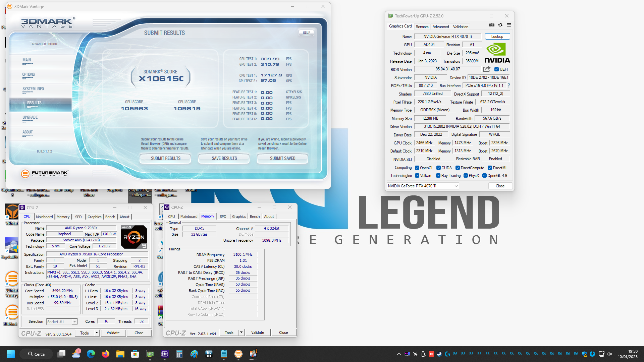Click the 3DMark Vantage taskbar icon
This screenshot has width=644, height=362.
click(238, 354)
